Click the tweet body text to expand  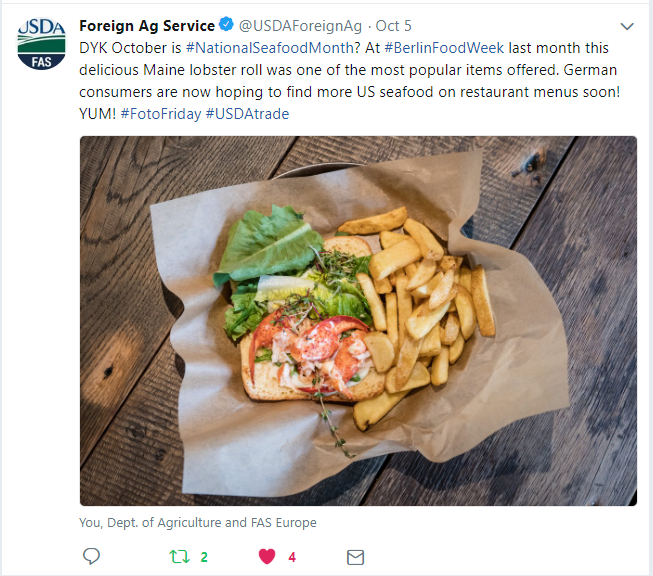click(349, 81)
